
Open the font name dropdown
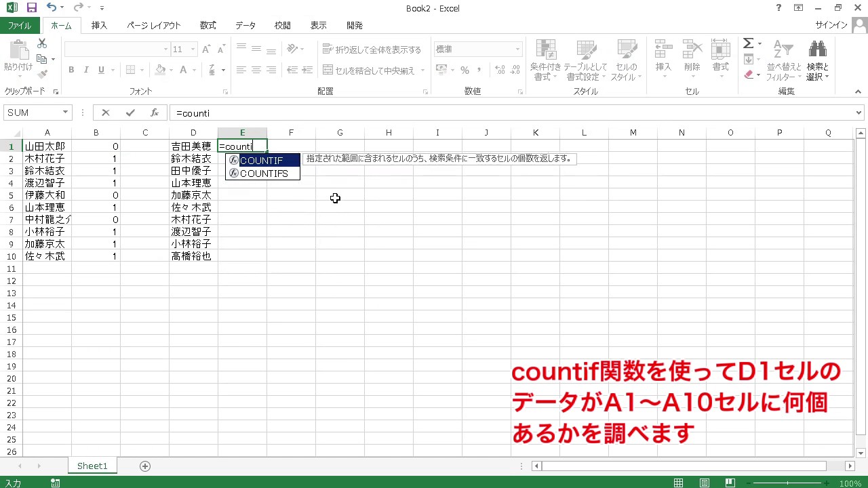[165, 49]
